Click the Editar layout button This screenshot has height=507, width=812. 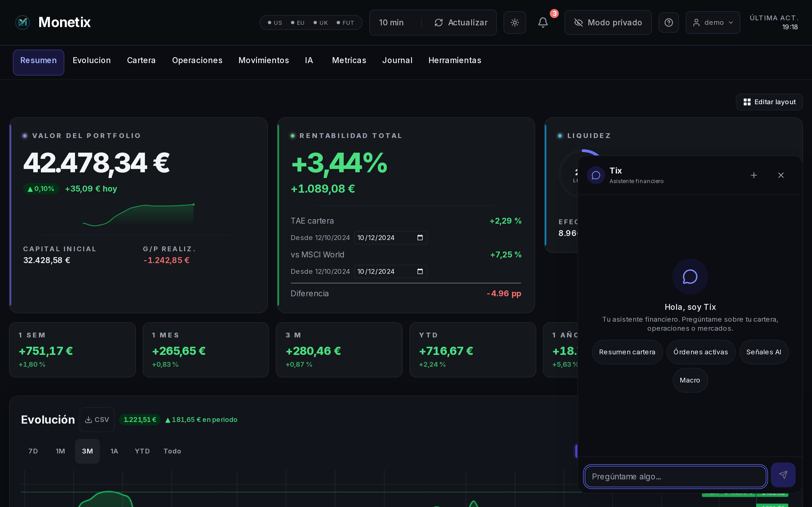769,102
